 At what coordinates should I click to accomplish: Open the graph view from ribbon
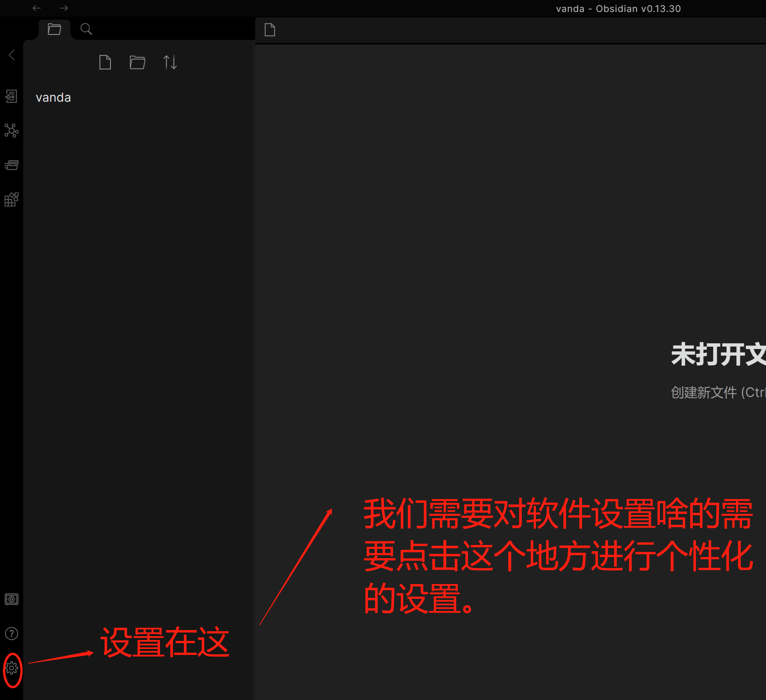11,131
